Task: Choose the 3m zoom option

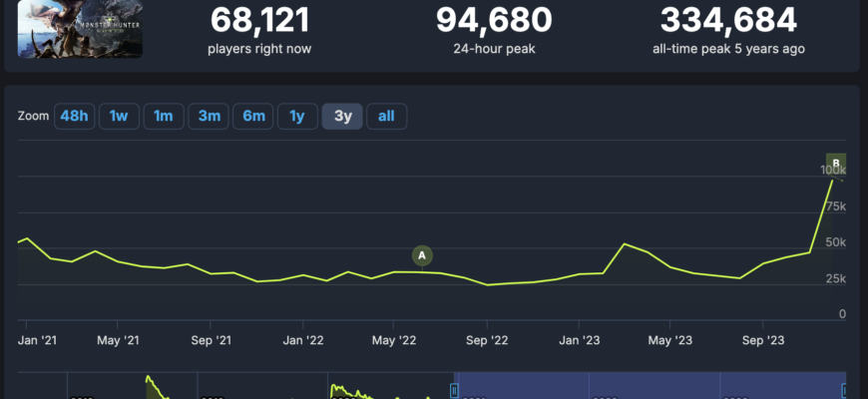Action: click(x=209, y=116)
